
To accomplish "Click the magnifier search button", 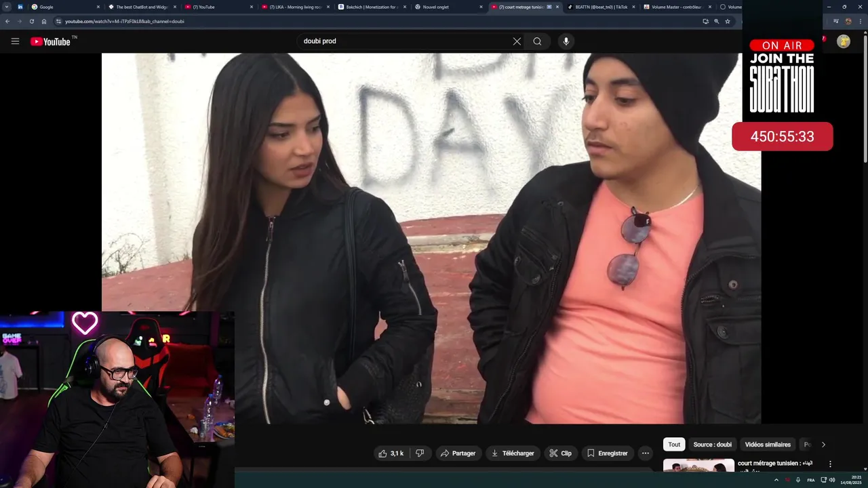I will click(x=537, y=41).
